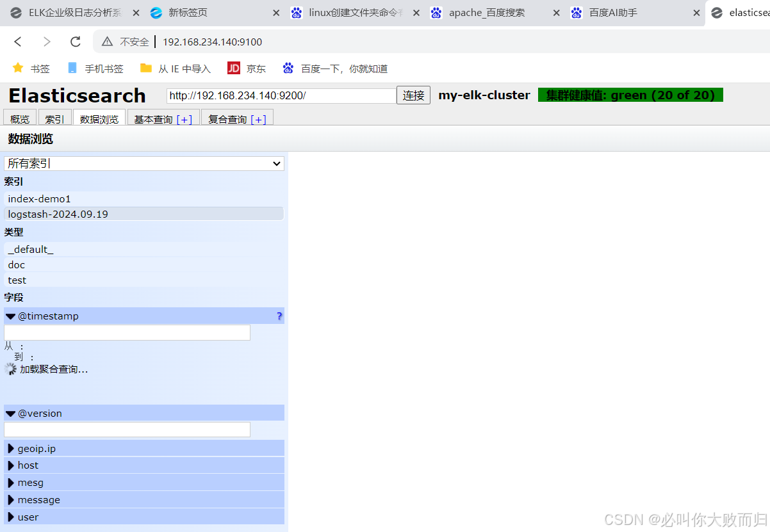Close the 新标签页 tab
The height and width of the screenshot is (532, 770).
pyautogui.click(x=276, y=13)
